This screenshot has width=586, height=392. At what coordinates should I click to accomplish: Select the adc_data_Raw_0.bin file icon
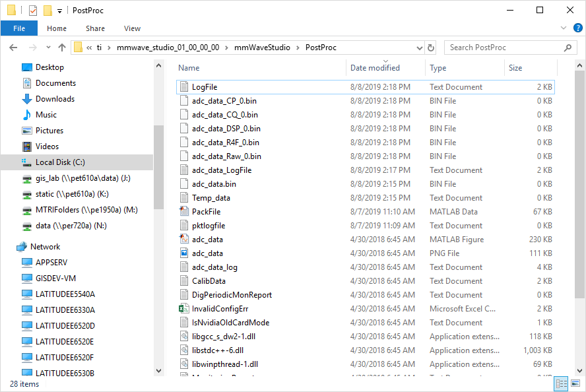(184, 156)
